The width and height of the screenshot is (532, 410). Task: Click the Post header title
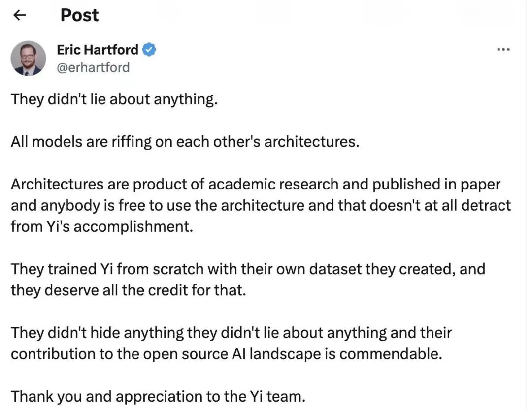pos(79,15)
